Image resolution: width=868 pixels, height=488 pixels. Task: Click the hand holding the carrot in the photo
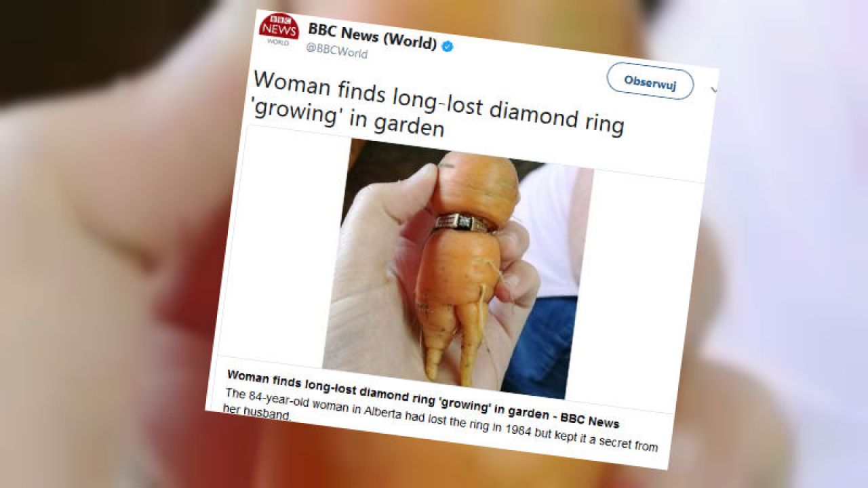(380, 285)
